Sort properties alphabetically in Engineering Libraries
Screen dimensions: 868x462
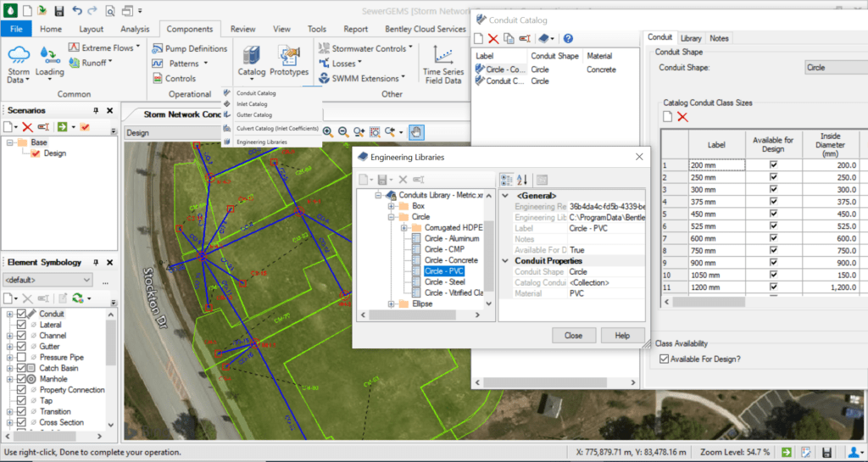click(522, 180)
